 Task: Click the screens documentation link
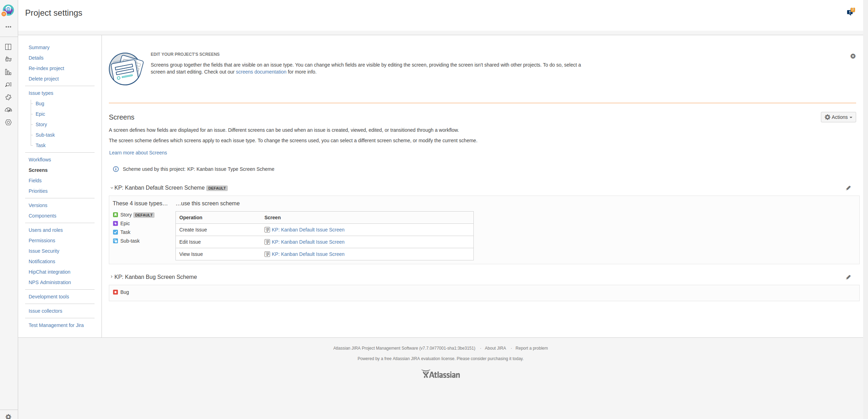click(x=261, y=72)
